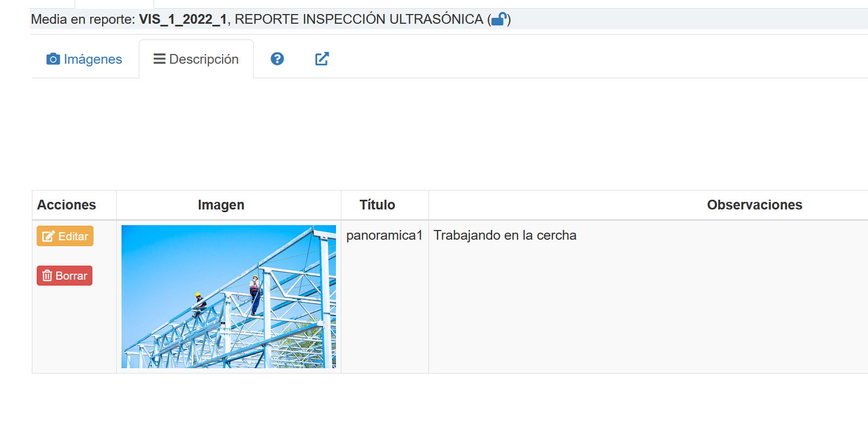Click the Acciones column header
The image size is (868, 447).
point(66,205)
